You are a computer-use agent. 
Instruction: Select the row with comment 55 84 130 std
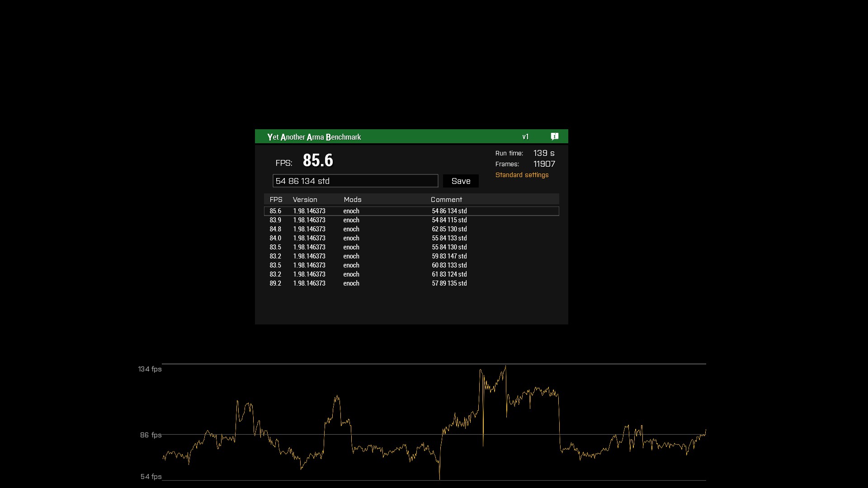pyautogui.click(x=411, y=247)
